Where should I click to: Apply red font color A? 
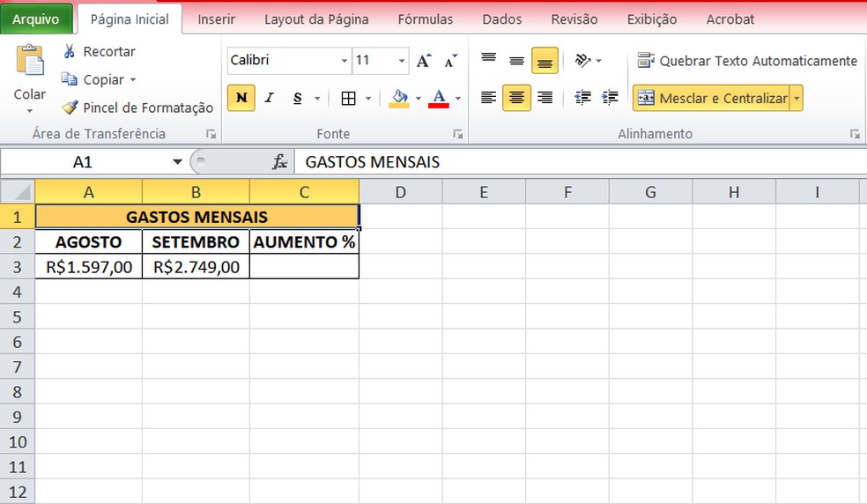pyautogui.click(x=439, y=99)
